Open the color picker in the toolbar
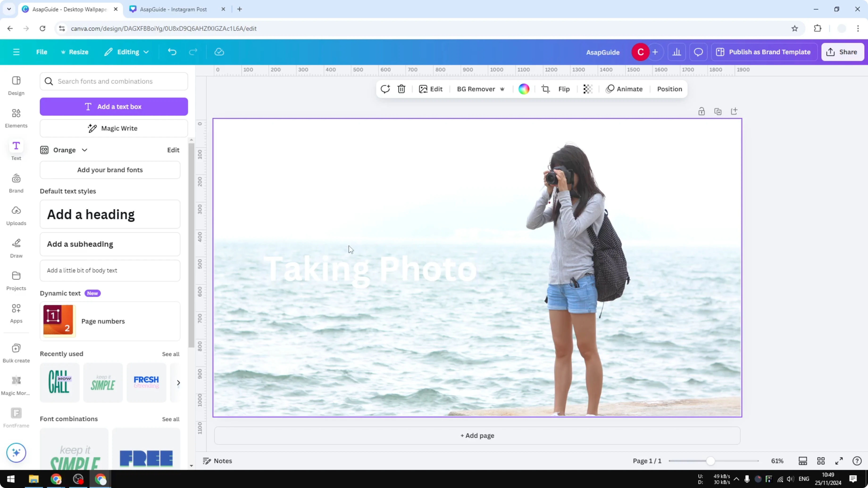This screenshot has height=488, width=868. click(524, 89)
